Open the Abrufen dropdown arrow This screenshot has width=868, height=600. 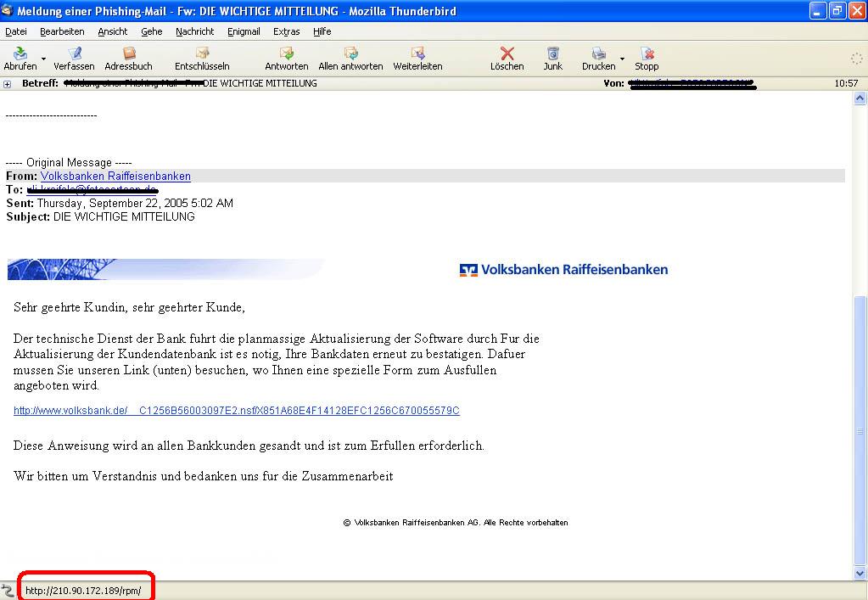(x=44, y=59)
